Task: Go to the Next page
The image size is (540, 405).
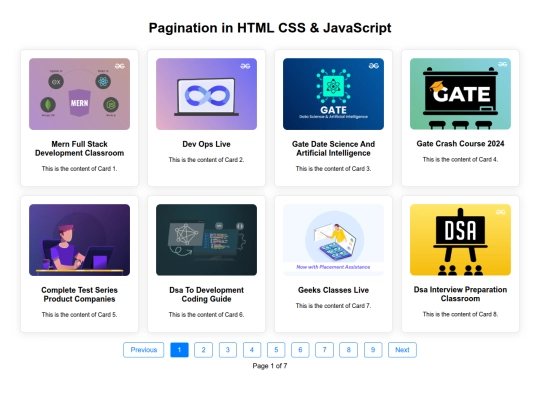Action: coord(402,350)
